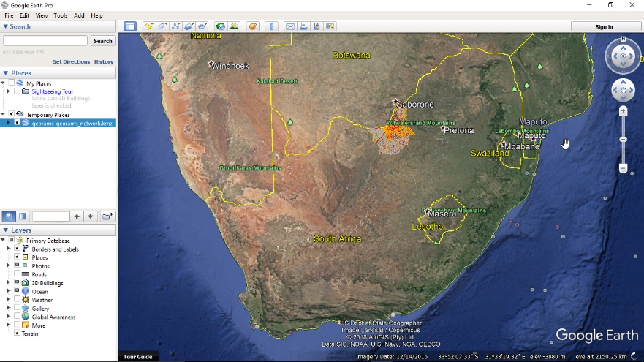Uncheck the Borders and Labels layer

tap(17, 249)
